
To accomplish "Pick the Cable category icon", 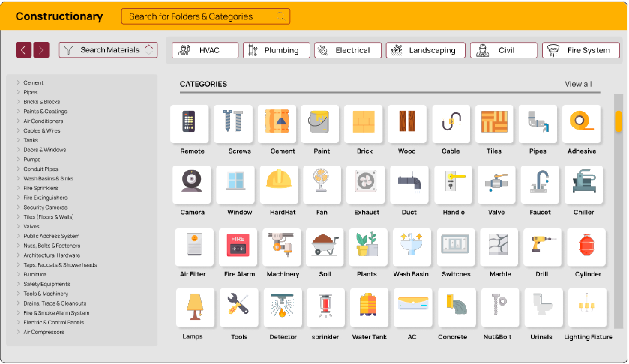I will (451, 124).
